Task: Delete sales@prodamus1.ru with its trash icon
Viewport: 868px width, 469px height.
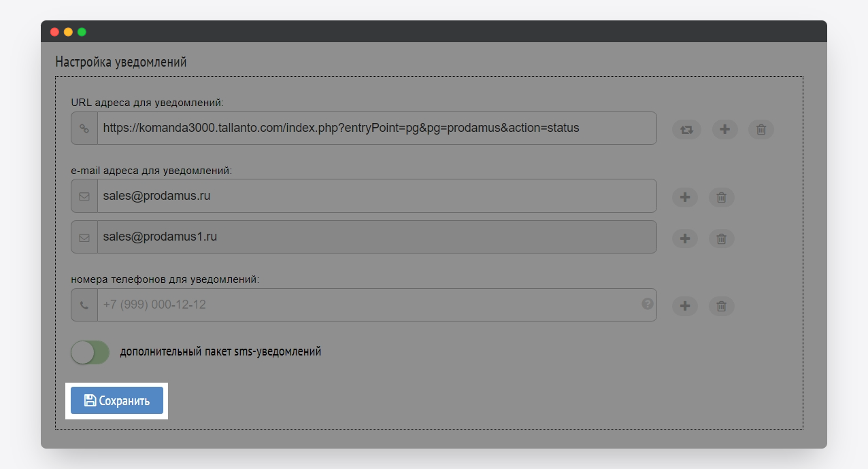Action: pyautogui.click(x=722, y=239)
